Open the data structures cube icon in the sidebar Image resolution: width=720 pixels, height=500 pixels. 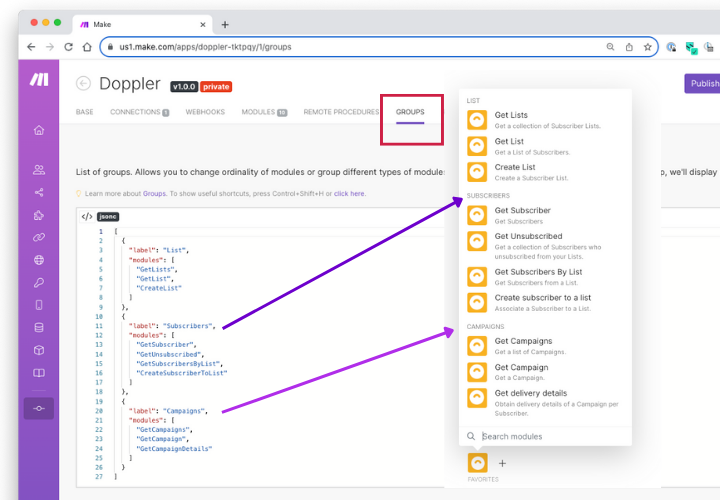click(39, 350)
